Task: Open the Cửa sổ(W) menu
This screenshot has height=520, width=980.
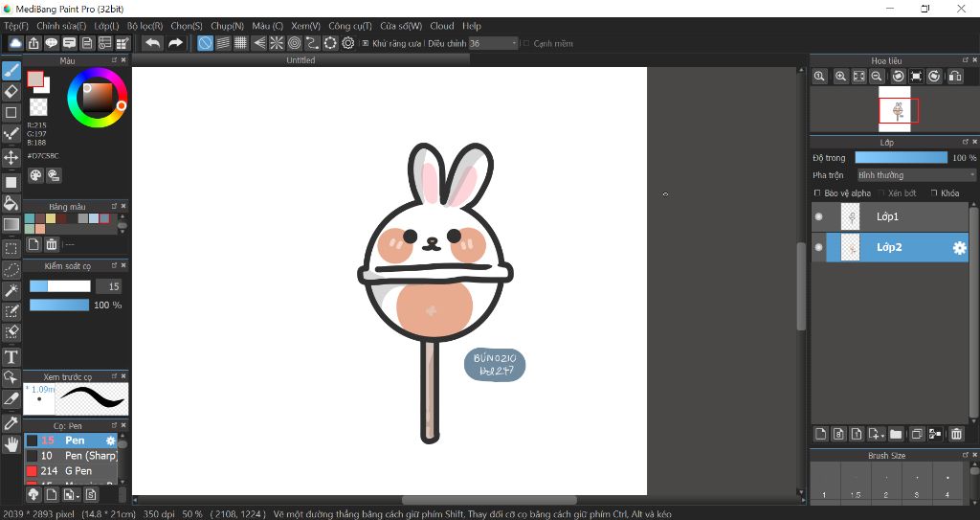Action: [401, 26]
